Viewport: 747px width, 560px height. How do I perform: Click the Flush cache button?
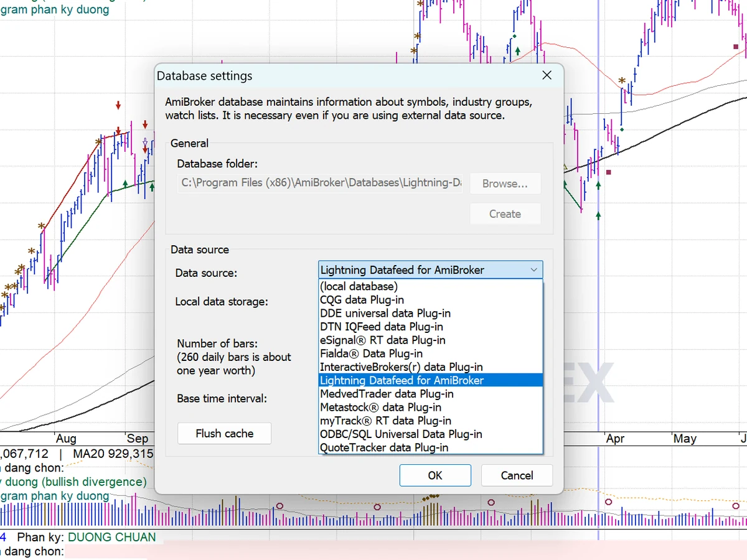click(x=225, y=434)
